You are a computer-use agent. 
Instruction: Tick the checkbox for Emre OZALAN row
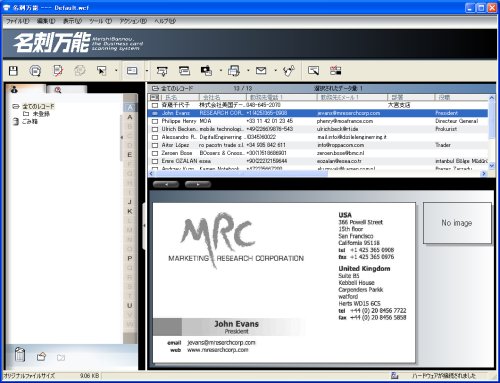tap(155, 161)
